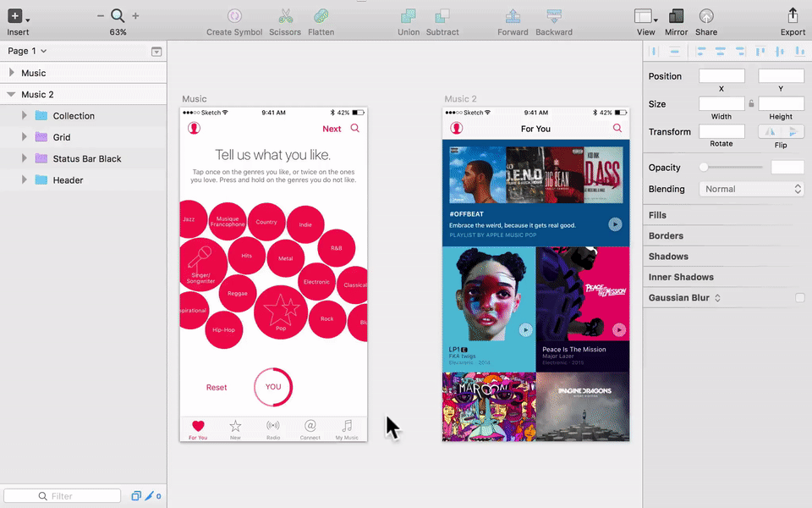Click the Pop genre bubble
Image resolution: width=812 pixels, height=508 pixels.
pos(281,312)
